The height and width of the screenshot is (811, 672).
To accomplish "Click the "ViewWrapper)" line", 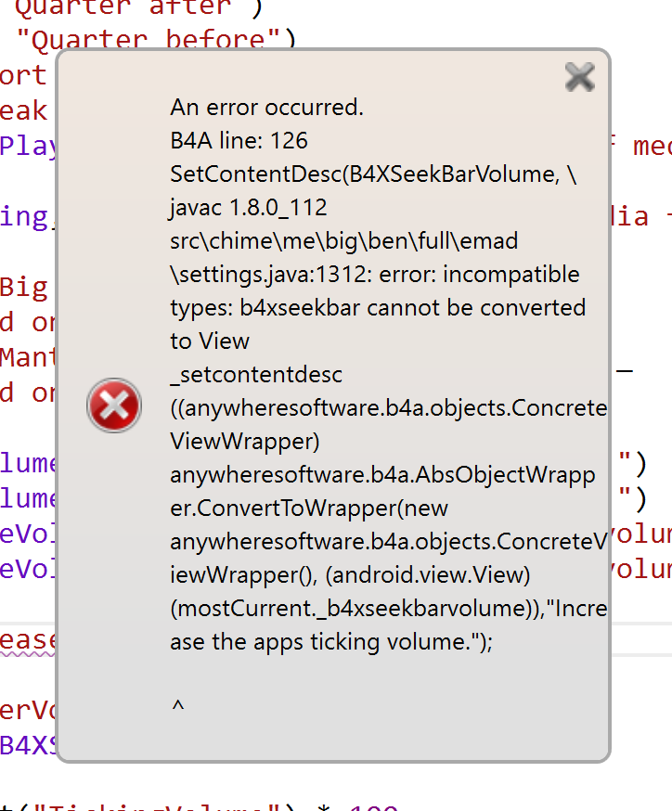I will [245, 442].
